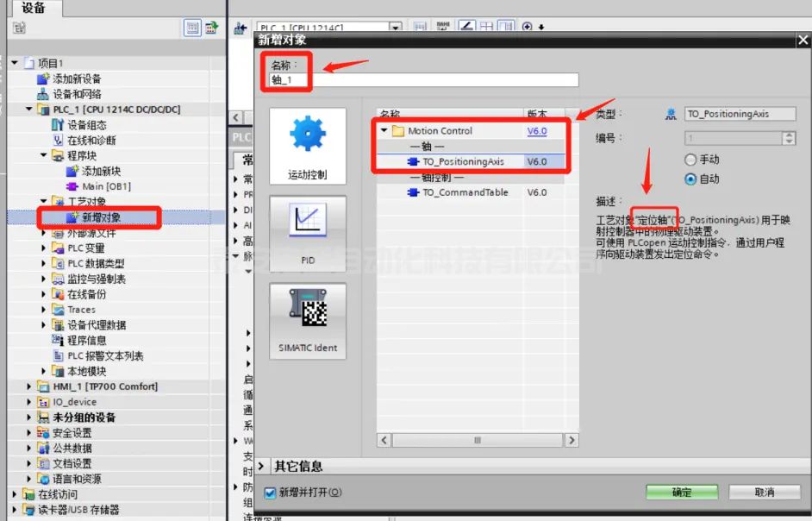Image resolution: width=812 pixels, height=521 pixels.
Task: Expand the 其它信息 section
Action: (261, 466)
